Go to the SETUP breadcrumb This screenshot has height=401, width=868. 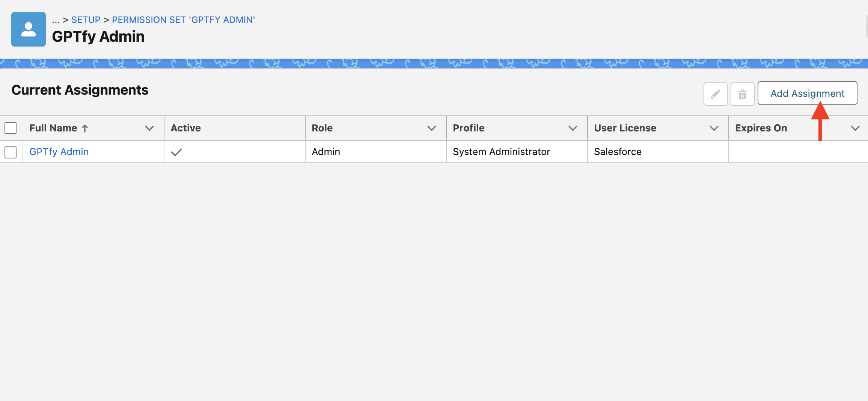(86, 20)
